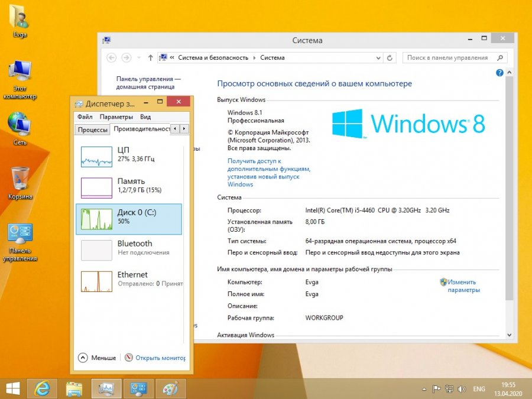Collapse Task Manager with 'Меньше' button

coord(97,358)
